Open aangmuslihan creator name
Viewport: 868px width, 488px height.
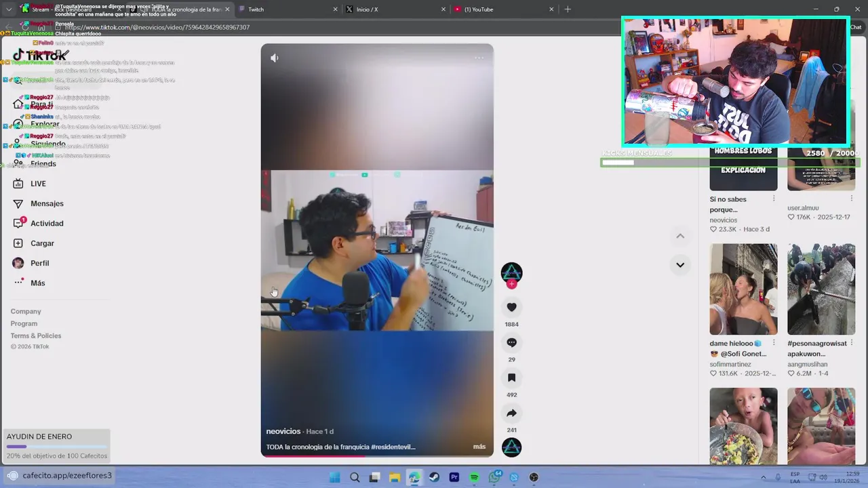coord(807,364)
